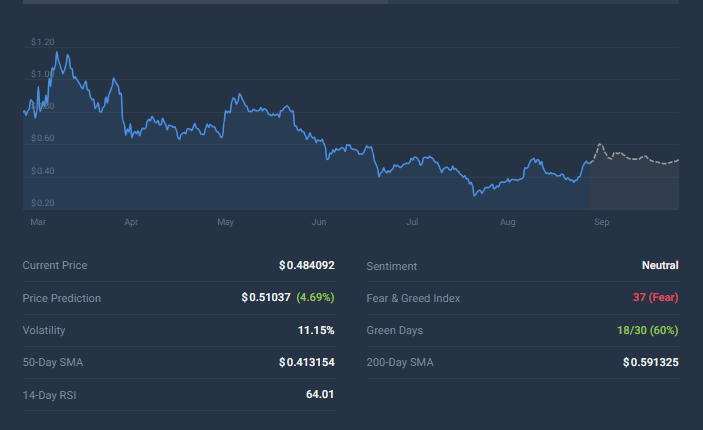
Task: Click the Green Days label
Action: pos(395,330)
